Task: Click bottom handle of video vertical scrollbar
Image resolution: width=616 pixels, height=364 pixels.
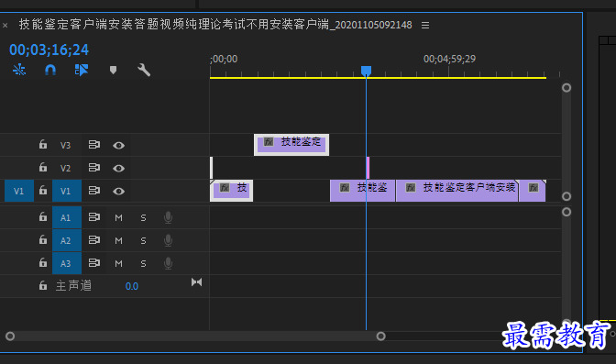Action: click(566, 196)
